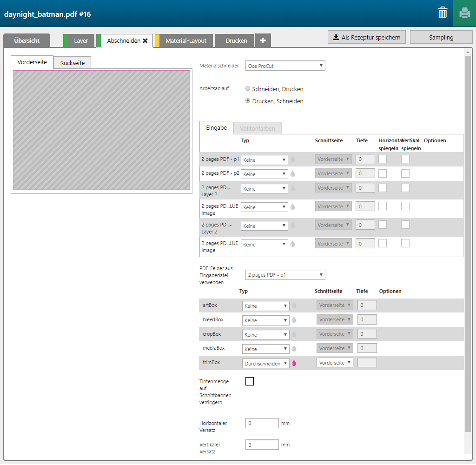Click the green printer icon
This screenshot has width=476, height=465.
pyautogui.click(x=464, y=13)
